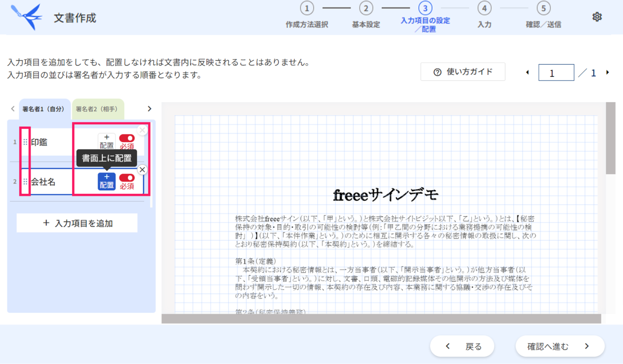
Task: Show more signer tabs with right chevron
Action: coord(150,109)
